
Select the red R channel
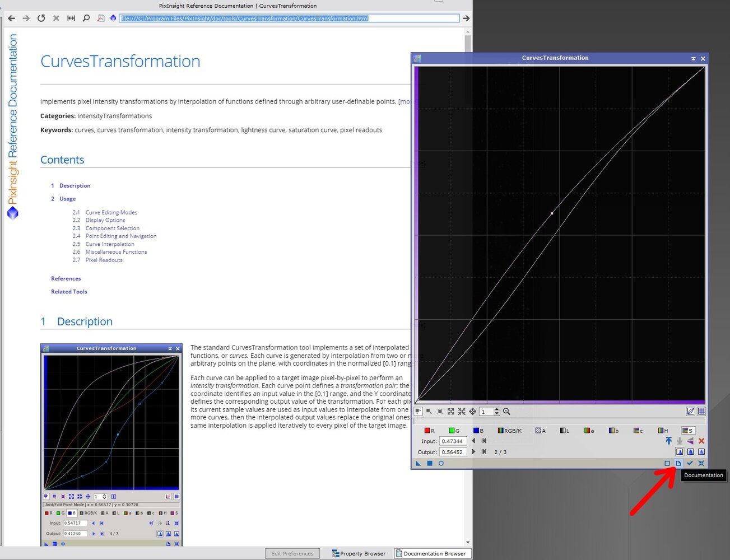(429, 431)
